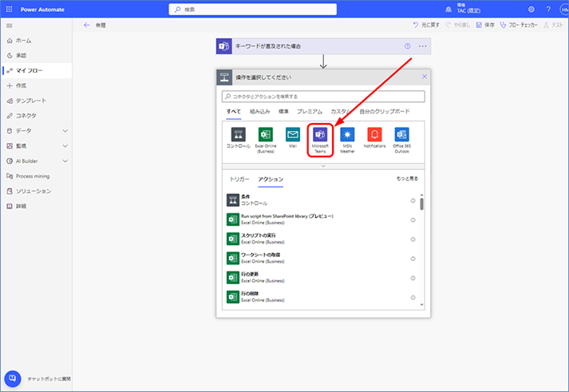This screenshot has width=569, height=392.
Task: Click やり直し redo button
Action: (458, 25)
